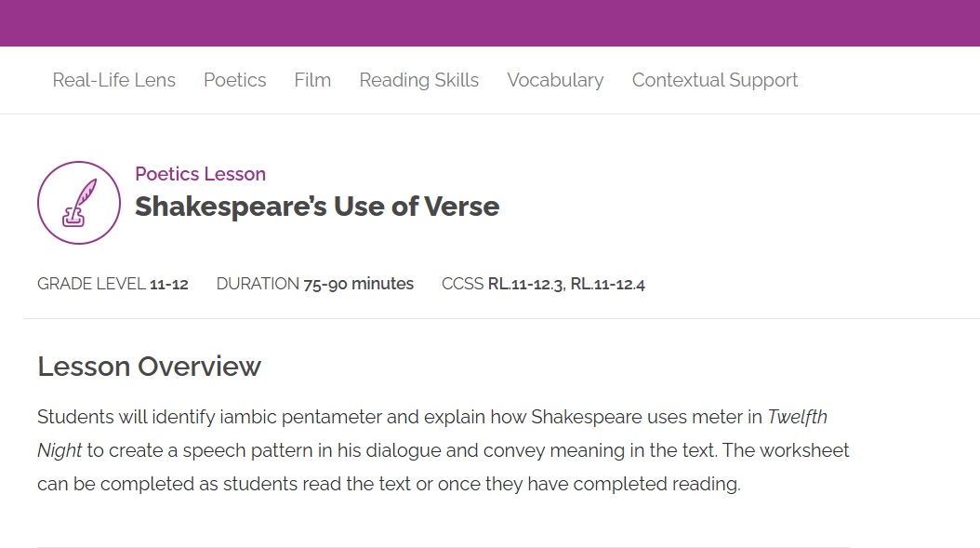
Task: Click the Shakespeare's Use of Verse title
Action: point(317,207)
